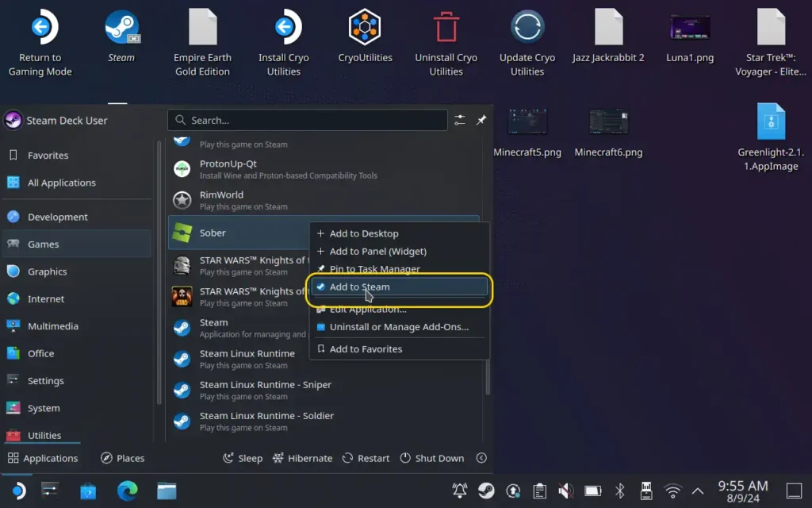The height and width of the screenshot is (508, 812).
Task: Choose Add to Panel (Widget)
Action: point(400,251)
